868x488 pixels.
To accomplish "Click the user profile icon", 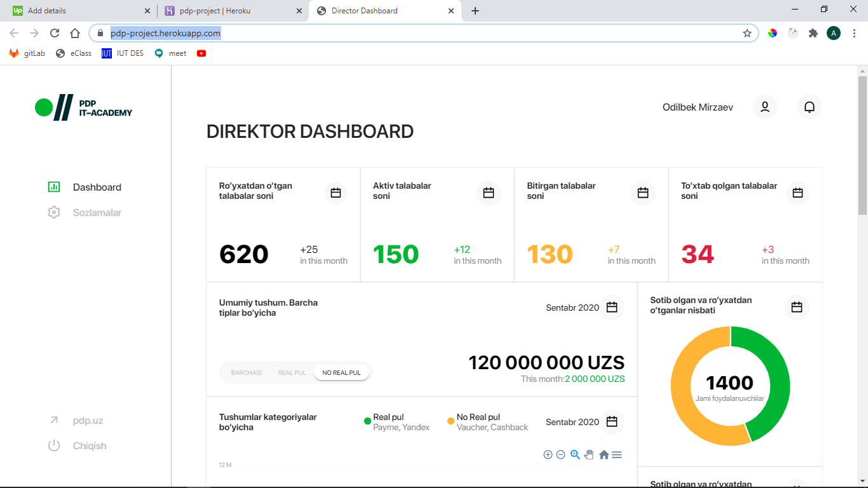I will (x=765, y=107).
